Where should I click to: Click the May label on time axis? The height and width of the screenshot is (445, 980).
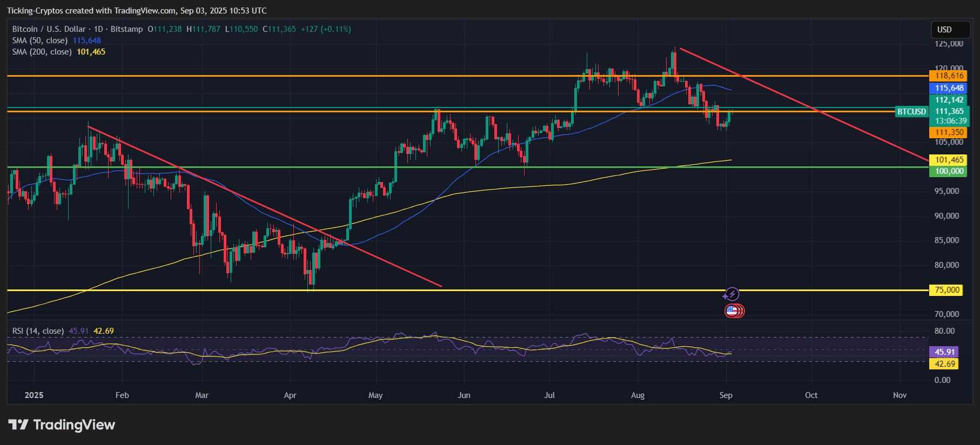[x=375, y=395]
